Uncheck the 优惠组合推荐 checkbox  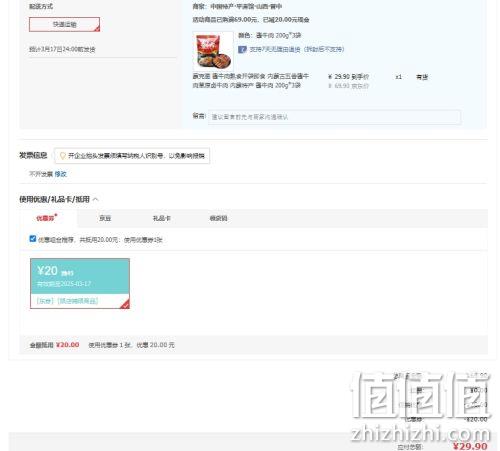pyautogui.click(x=33, y=239)
